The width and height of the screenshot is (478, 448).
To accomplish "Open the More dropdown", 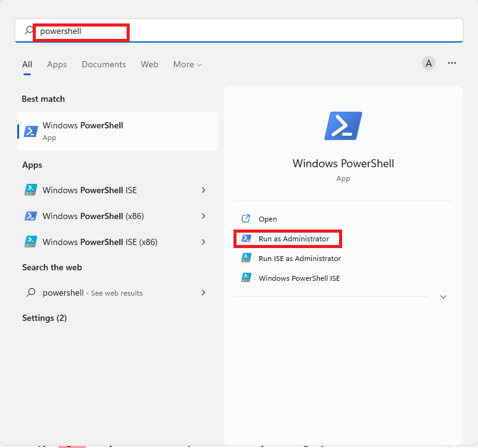I will pos(188,65).
